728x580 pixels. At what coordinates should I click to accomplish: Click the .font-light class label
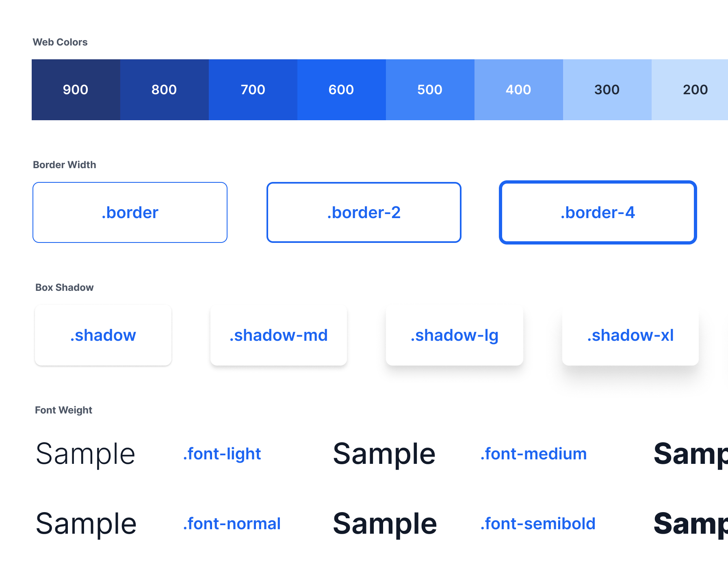click(222, 454)
